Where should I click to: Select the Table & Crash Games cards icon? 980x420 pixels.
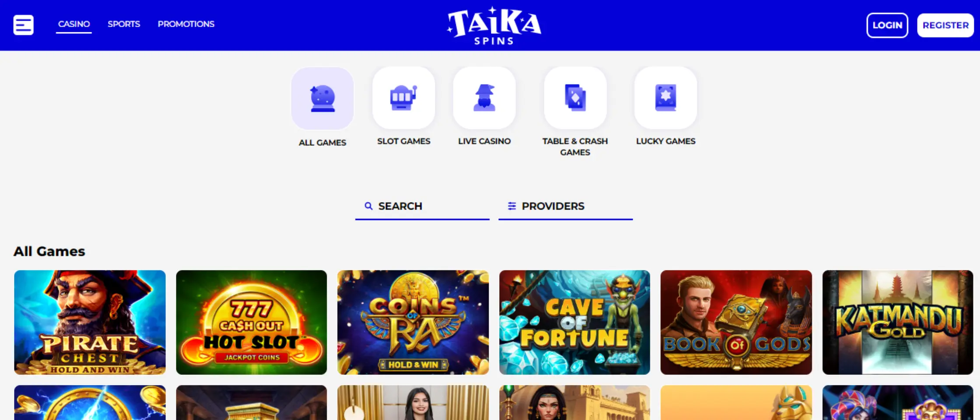pos(575,98)
